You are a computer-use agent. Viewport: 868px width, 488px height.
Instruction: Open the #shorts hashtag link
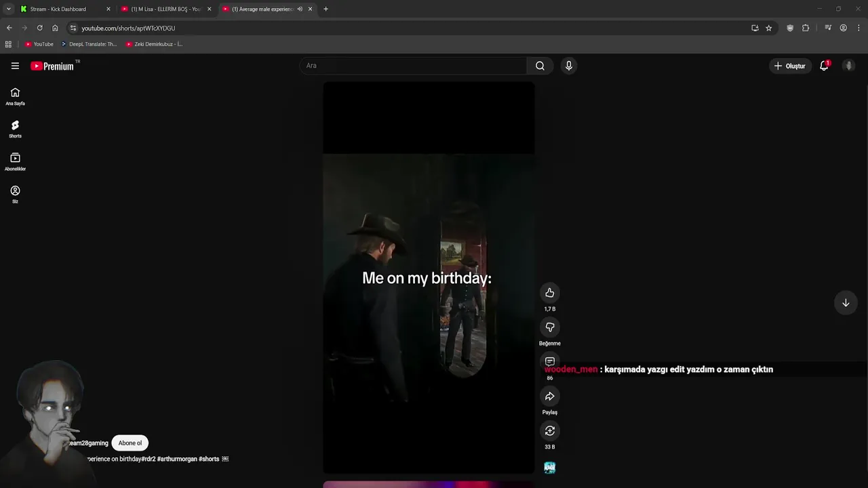click(x=209, y=459)
